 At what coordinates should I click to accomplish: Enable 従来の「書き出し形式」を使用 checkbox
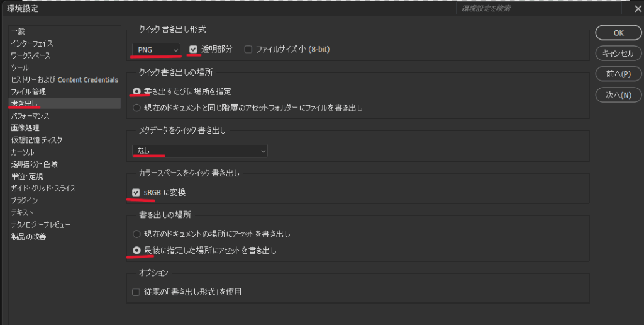[136, 292]
